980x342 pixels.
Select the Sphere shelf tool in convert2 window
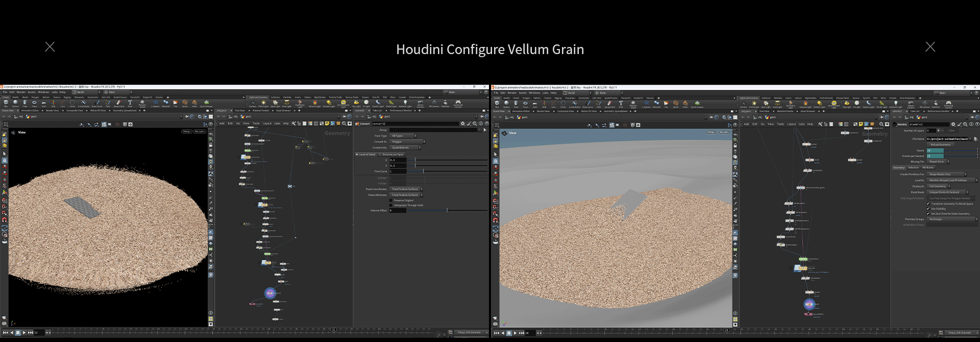(x=15, y=104)
